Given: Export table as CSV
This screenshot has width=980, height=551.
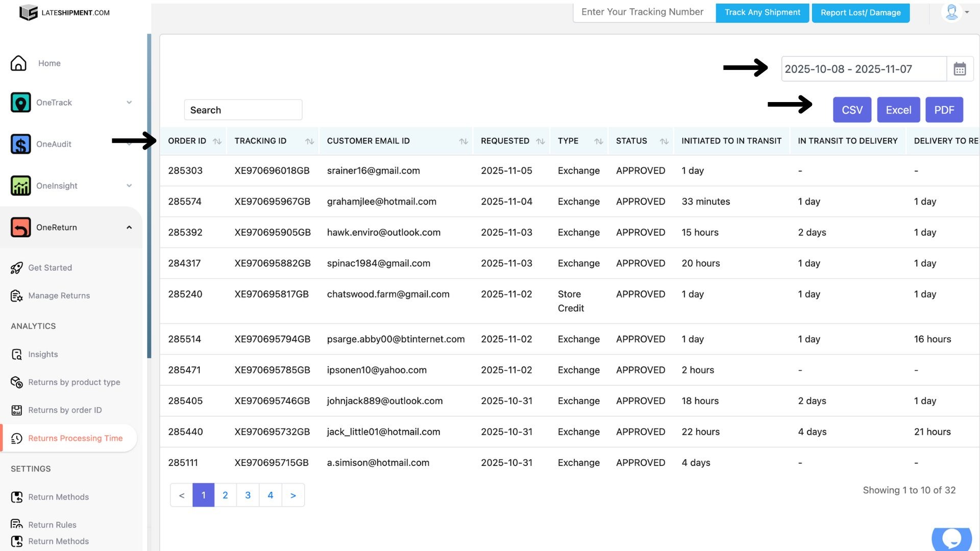Looking at the screenshot, I should coord(852,110).
